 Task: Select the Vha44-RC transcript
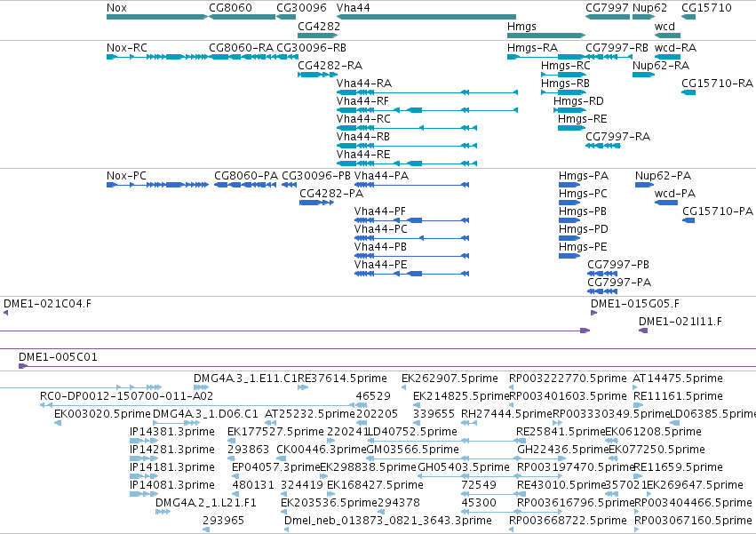tap(407, 128)
